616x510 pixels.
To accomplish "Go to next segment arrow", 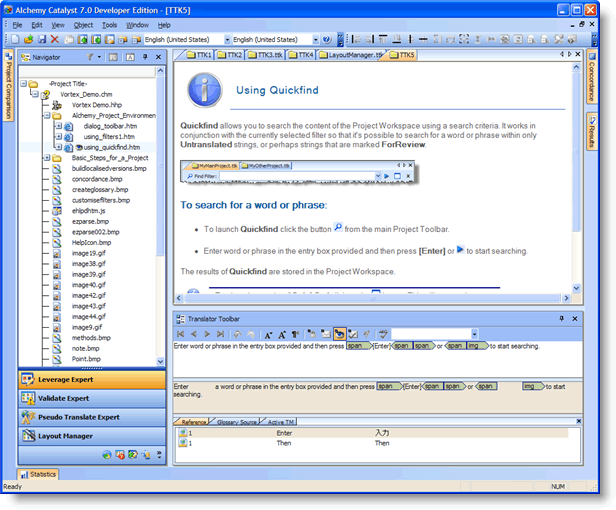I will tap(207, 334).
